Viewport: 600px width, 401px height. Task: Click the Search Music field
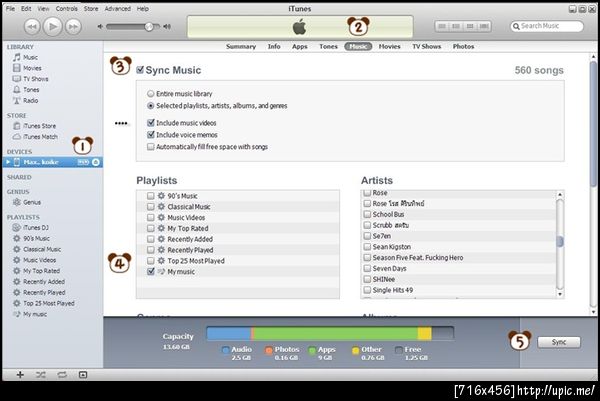(547, 26)
